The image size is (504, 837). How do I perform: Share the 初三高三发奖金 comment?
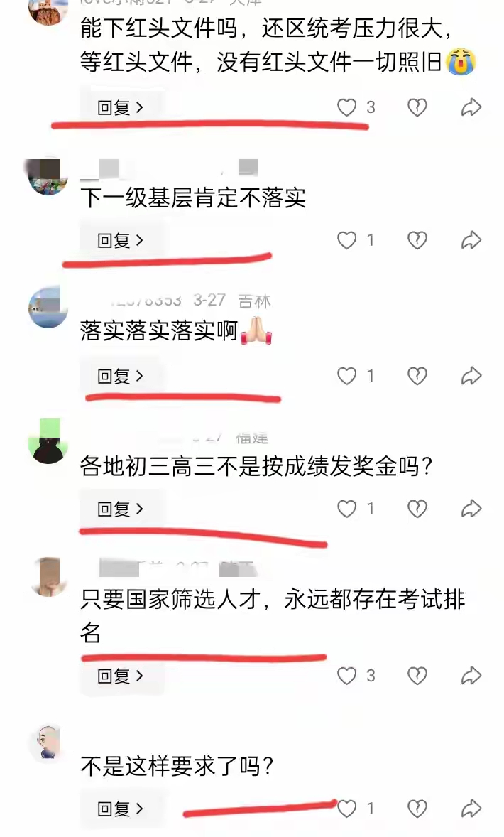[x=471, y=509]
